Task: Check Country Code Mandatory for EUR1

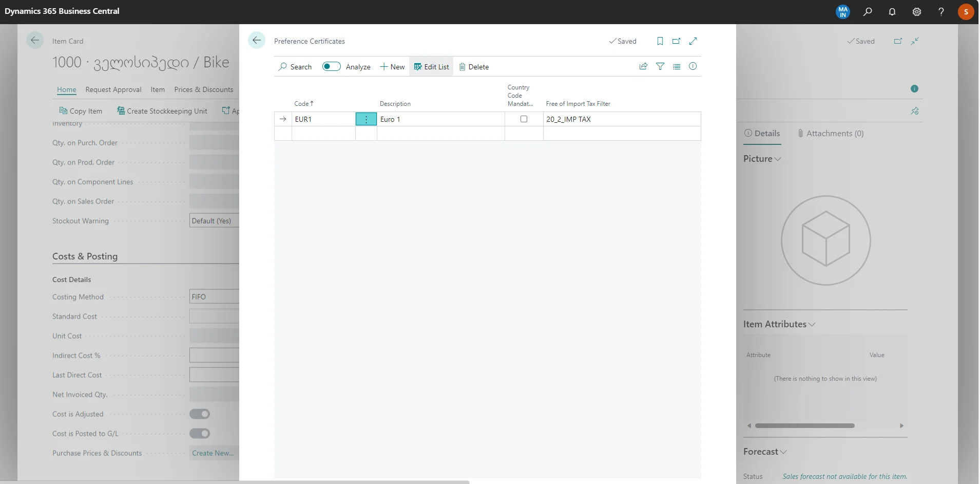Action: coord(524,119)
